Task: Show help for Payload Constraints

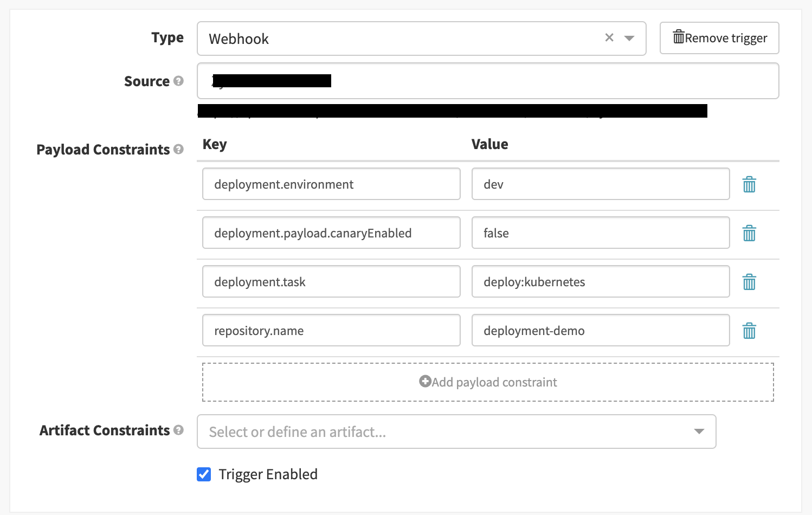Action: click(x=178, y=150)
